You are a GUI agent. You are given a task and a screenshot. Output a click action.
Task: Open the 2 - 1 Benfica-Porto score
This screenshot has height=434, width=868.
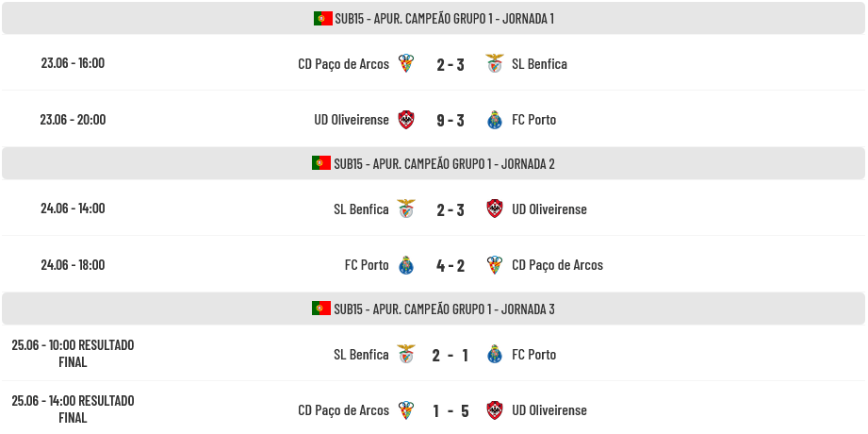450,355
